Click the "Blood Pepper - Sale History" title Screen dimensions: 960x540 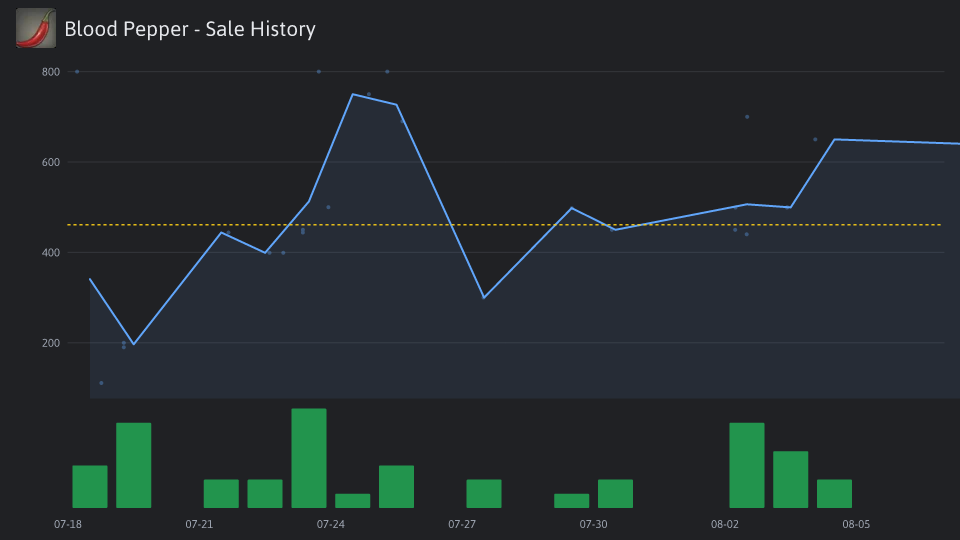coord(190,29)
